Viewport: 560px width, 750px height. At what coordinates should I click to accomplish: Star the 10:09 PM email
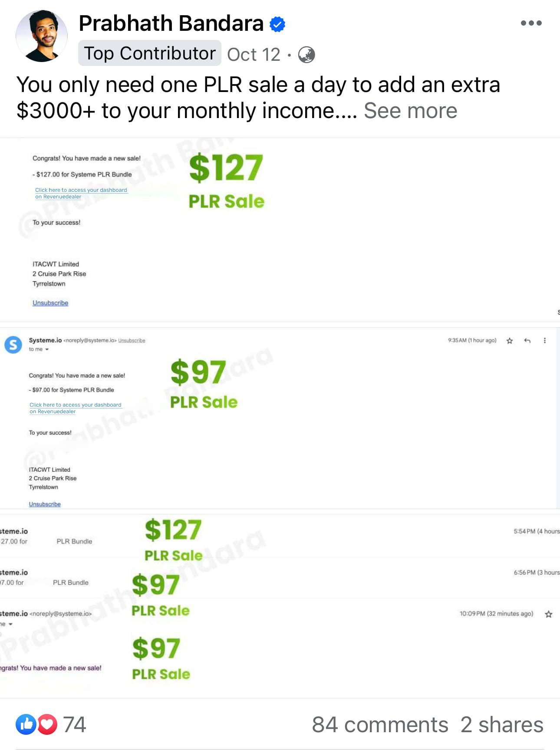549,614
